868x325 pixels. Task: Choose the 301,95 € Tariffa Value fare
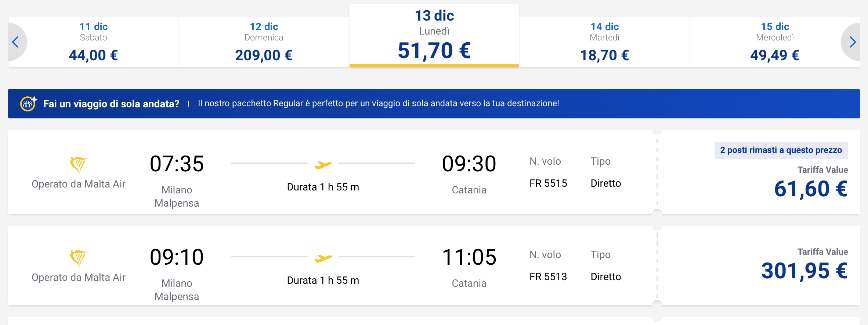point(804,271)
